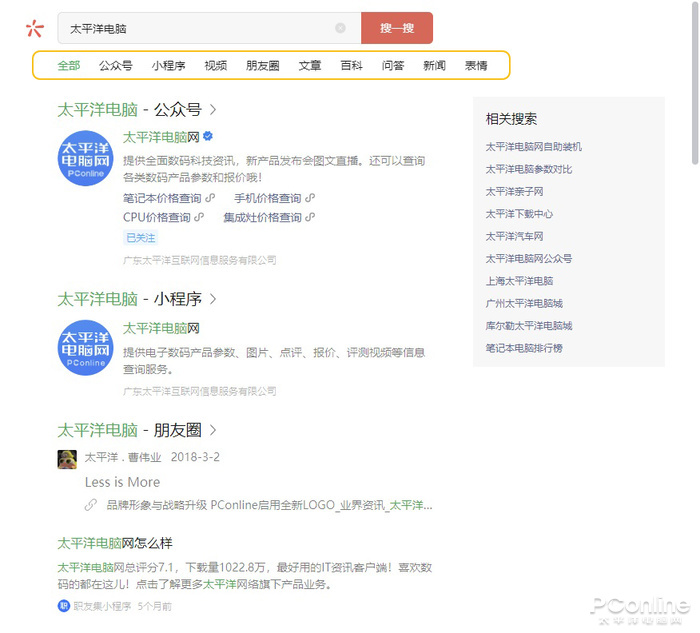700x633 pixels.
Task: Click the WeChat Search logo icon
Action: click(x=35, y=28)
